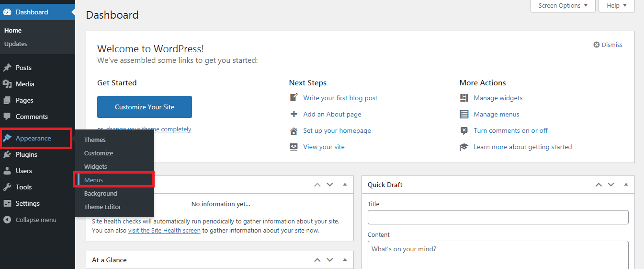Toggle the Quick Draft panel collapse triangle
Image resolution: width=644 pixels, height=269 pixels.
626,184
